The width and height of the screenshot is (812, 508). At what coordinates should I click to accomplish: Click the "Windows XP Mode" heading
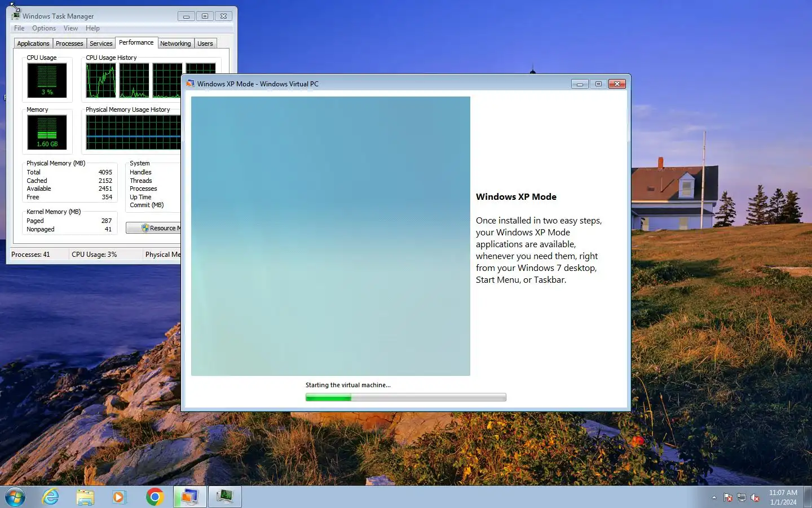[x=516, y=196]
